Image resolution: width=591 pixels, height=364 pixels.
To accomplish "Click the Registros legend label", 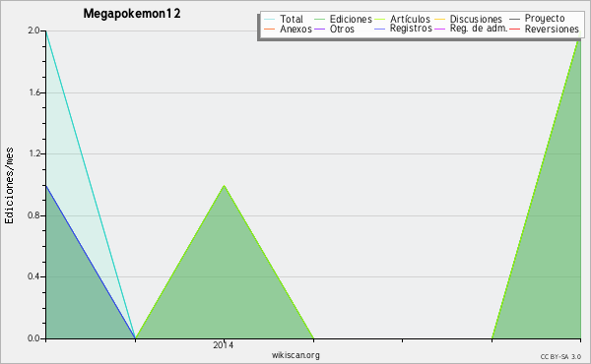I will point(411,29).
